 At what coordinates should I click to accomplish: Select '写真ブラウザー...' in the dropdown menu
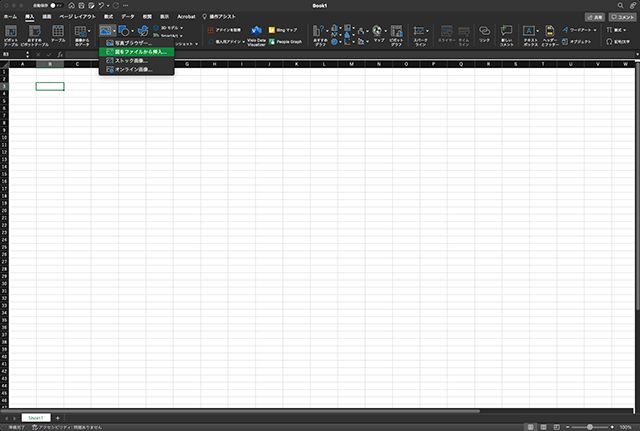(130, 43)
